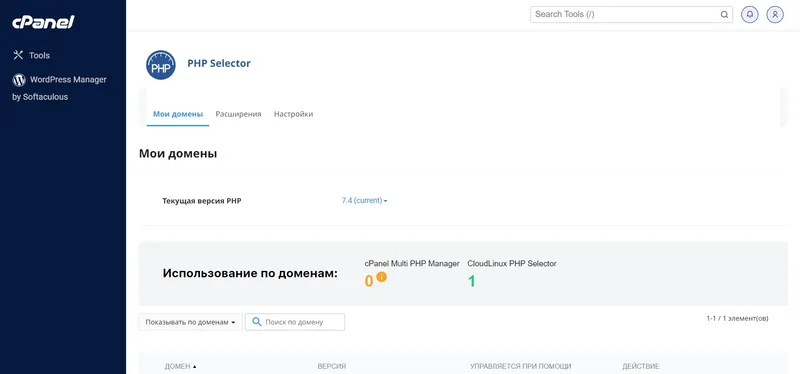Click the Текущая версия PHP label

pos(202,201)
